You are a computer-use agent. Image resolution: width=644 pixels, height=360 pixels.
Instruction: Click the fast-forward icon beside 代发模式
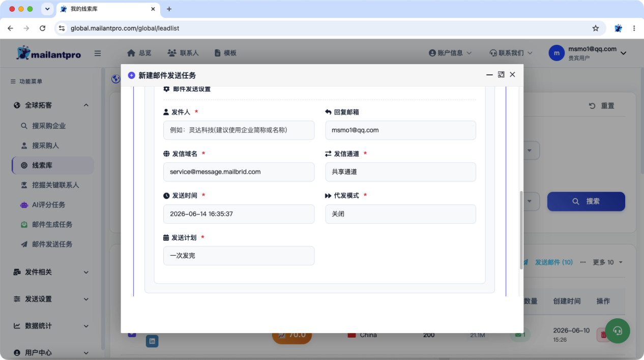(328, 196)
